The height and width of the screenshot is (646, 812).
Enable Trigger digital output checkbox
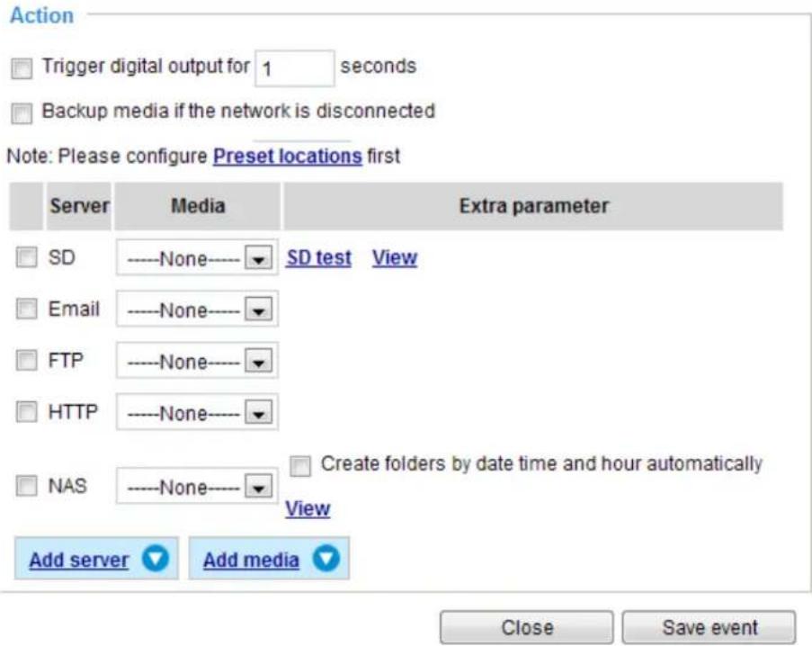pos(22,67)
